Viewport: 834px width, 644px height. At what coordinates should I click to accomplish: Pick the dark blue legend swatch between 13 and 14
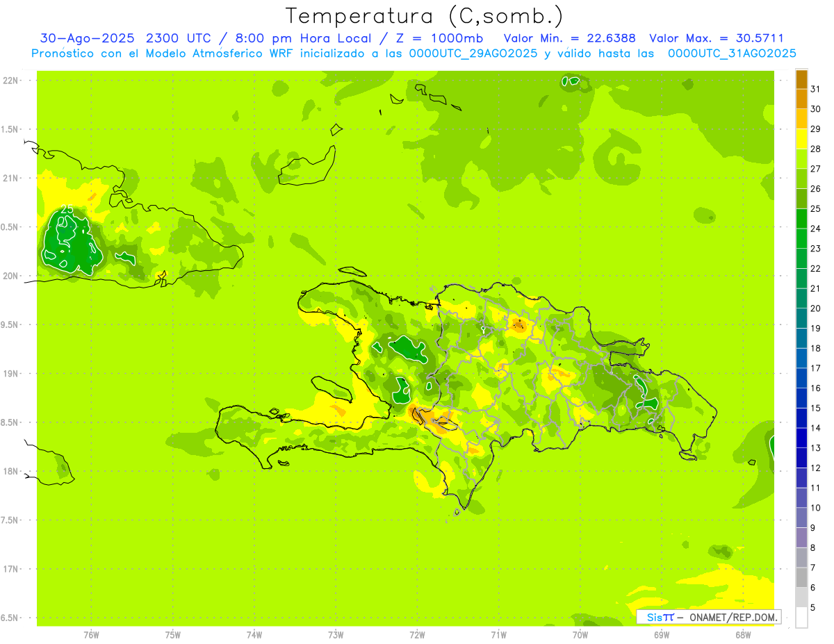pyautogui.click(x=801, y=438)
